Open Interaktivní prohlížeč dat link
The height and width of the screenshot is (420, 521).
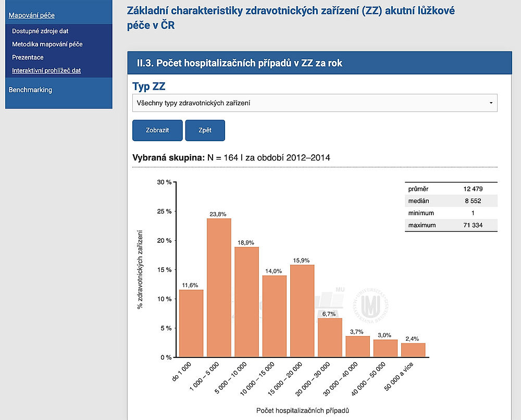pyautogui.click(x=46, y=70)
